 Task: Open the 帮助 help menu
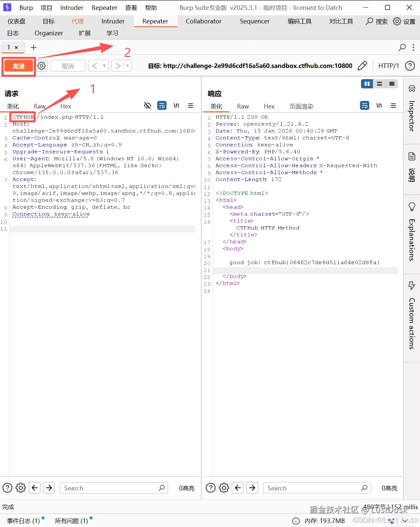coord(151,8)
